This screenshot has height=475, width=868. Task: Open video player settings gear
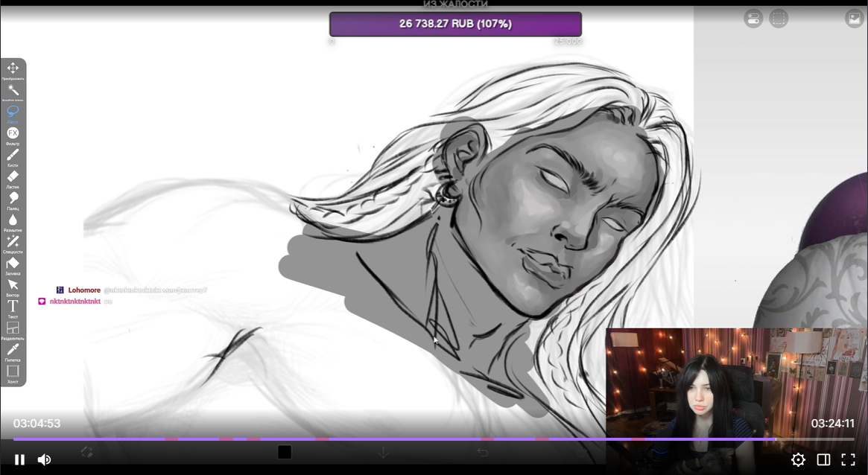coord(798,459)
